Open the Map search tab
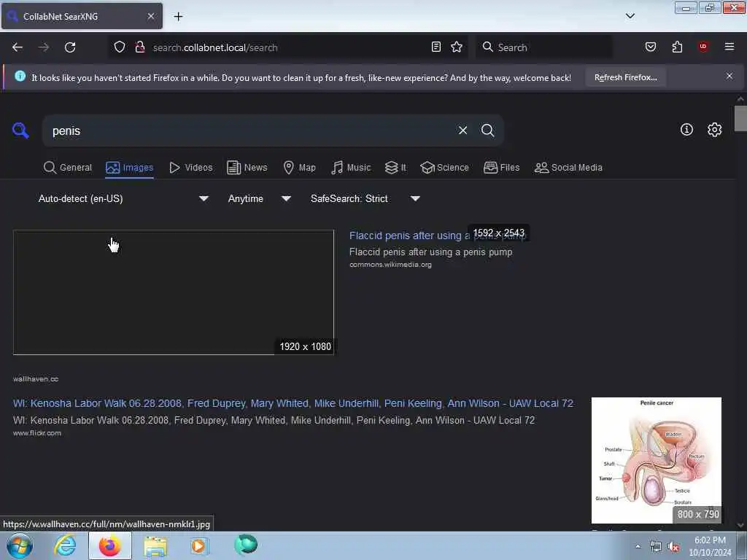This screenshot has width=747, height=560. [x=299, y=168]
